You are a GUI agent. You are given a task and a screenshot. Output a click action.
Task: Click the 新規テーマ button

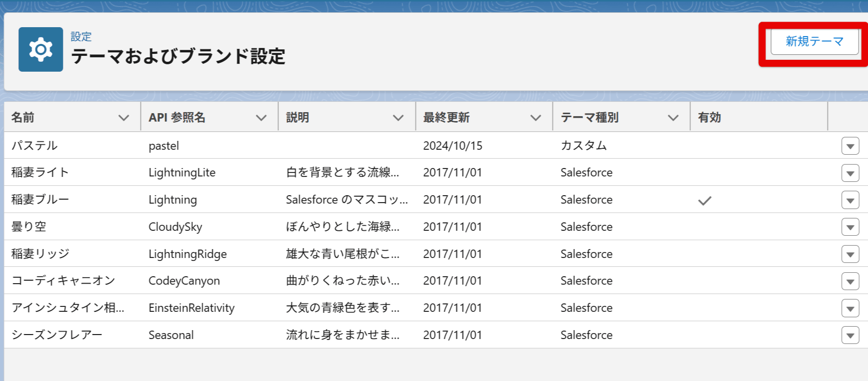click(815, 42)
